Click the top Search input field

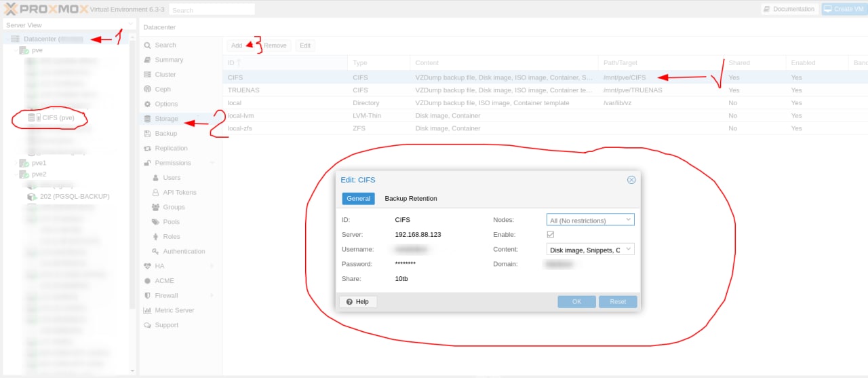[x=212, y=10]
